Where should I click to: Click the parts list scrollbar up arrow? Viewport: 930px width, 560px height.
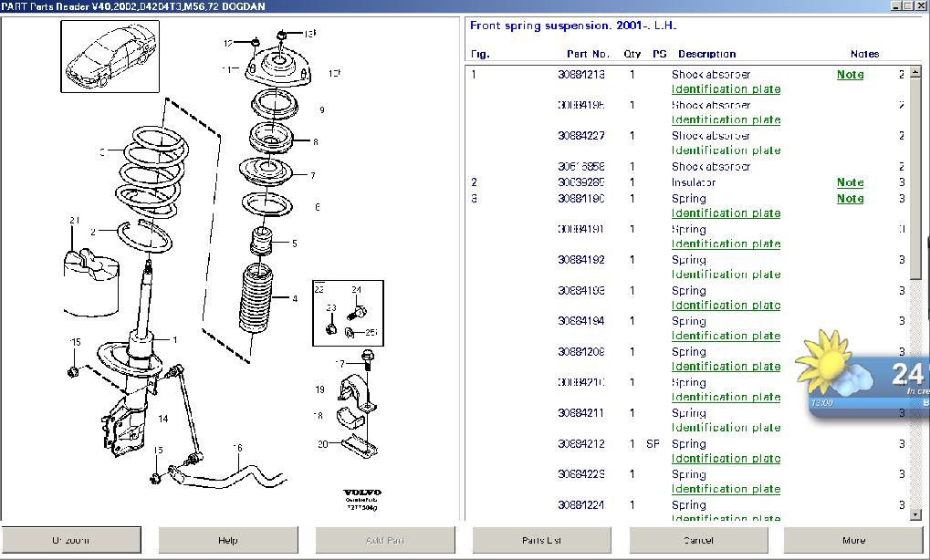click(915, 73)
